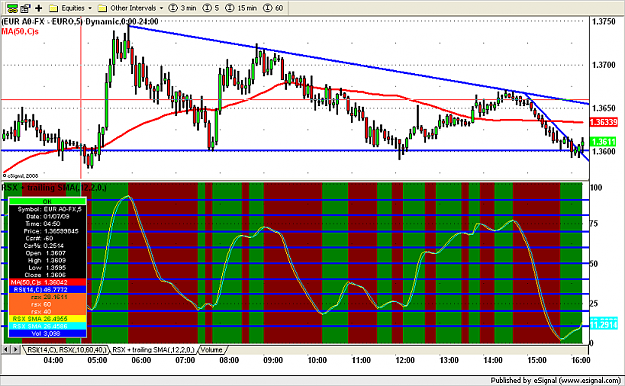Click the Symbol: EUR A0-FX,5 row

click(x=47, y=209)
